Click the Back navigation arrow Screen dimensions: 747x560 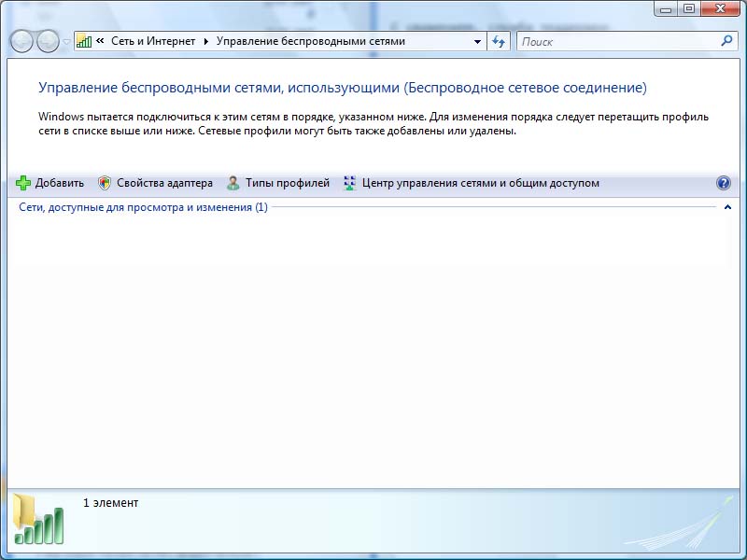[21, 41]
